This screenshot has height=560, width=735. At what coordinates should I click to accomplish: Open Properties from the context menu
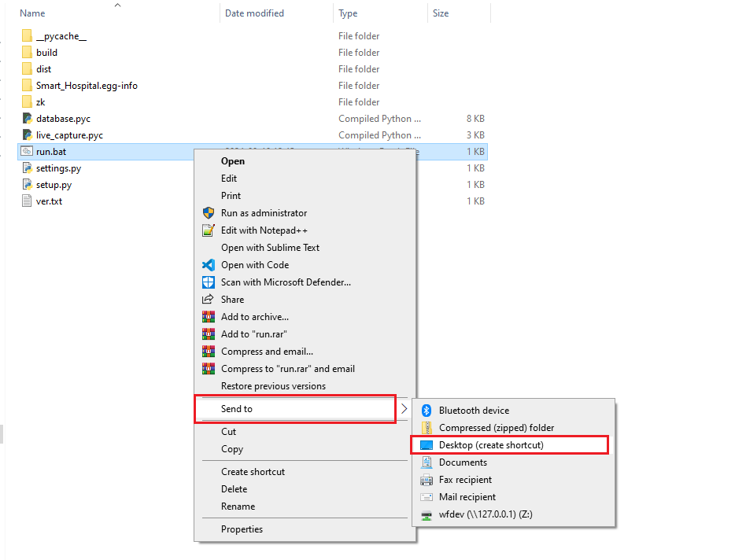pyautogui.click(x=242, y=529)
